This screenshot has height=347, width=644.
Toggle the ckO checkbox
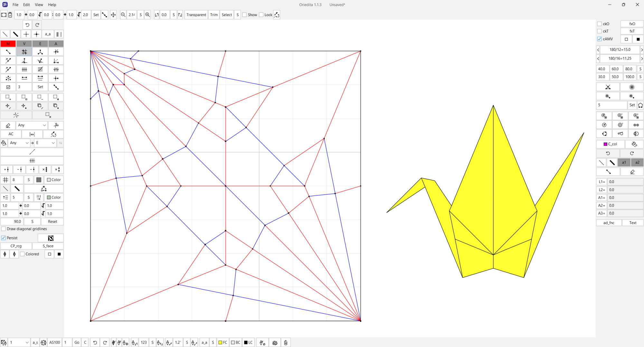[599, 24]
